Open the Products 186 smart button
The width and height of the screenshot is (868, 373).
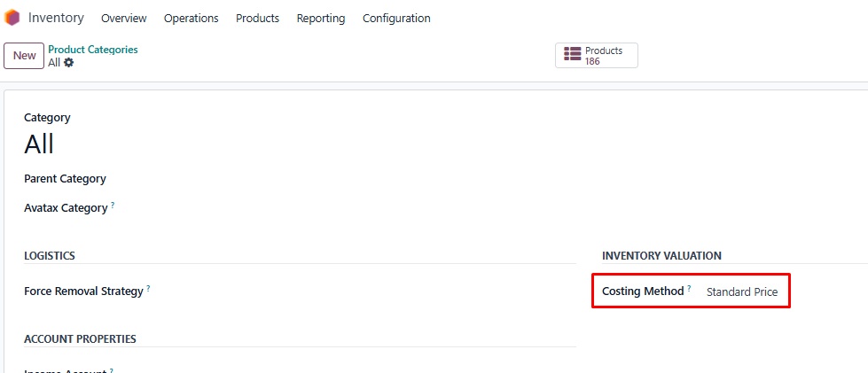click(596, 56)
